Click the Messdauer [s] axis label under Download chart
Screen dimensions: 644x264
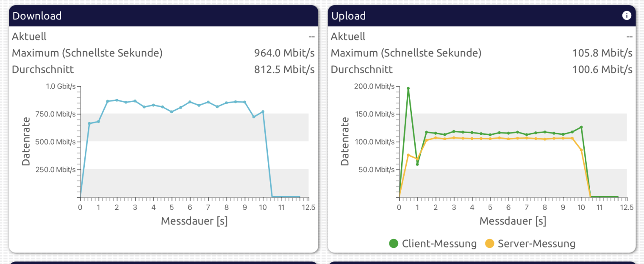tap(194, 221)
